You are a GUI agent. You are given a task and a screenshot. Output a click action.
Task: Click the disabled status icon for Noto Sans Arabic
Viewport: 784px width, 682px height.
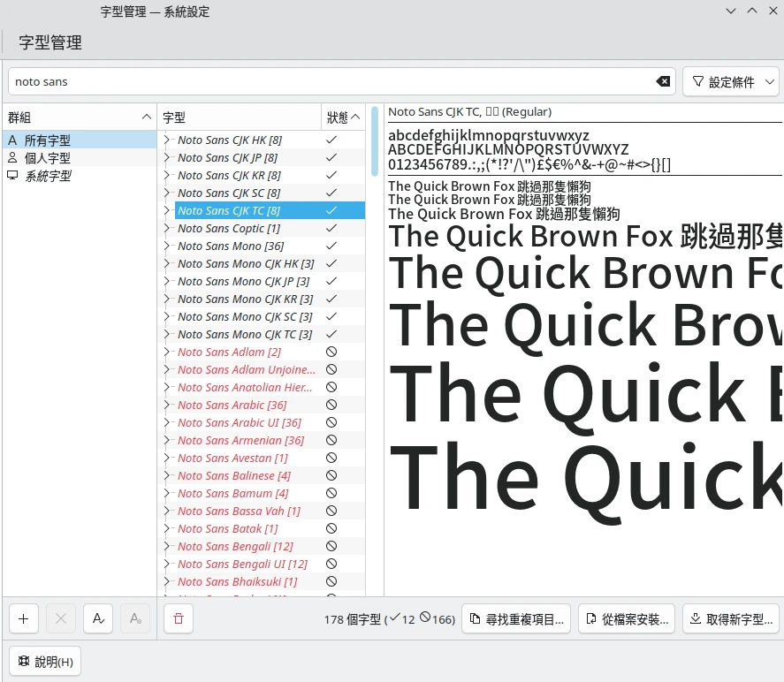[331, 405]
